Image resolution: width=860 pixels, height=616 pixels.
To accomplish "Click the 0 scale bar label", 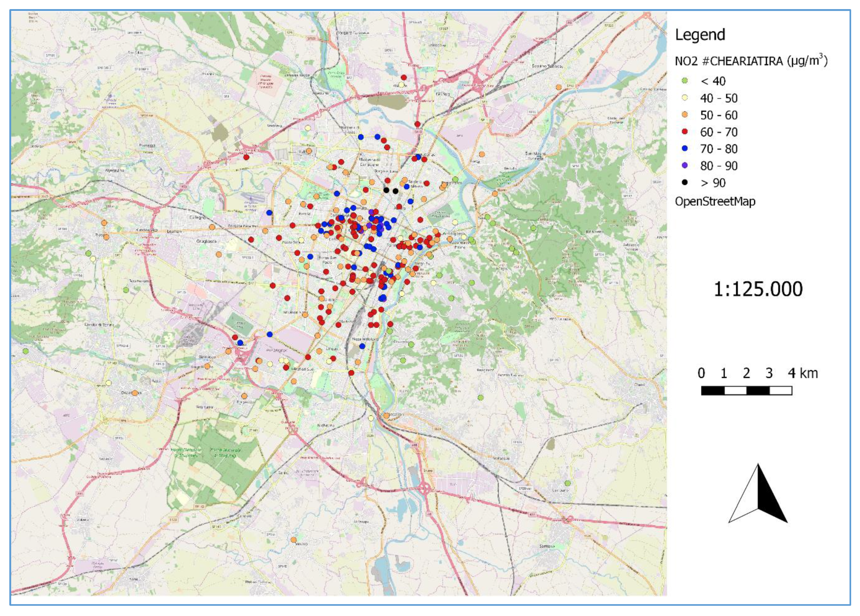I will coord(701,373).
